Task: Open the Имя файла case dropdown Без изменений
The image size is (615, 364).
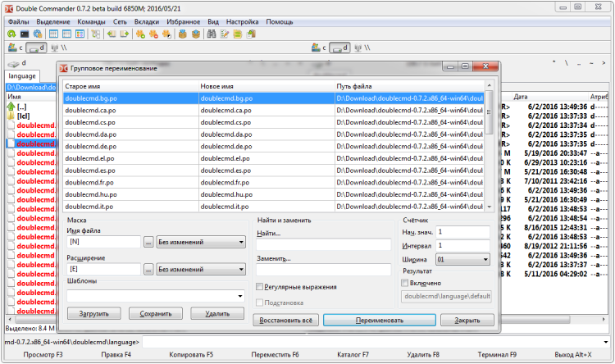Action: tap(201, 242)
